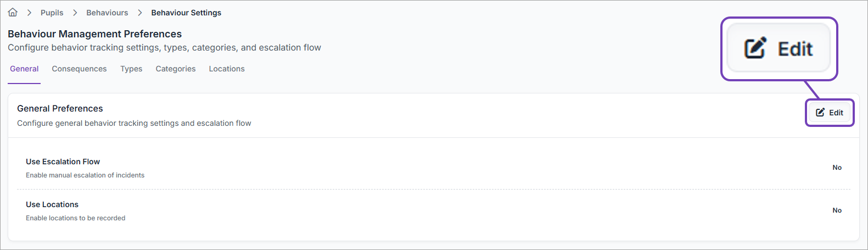868x250 pixels.
Task: Open the Types tab
Action: 131,69
